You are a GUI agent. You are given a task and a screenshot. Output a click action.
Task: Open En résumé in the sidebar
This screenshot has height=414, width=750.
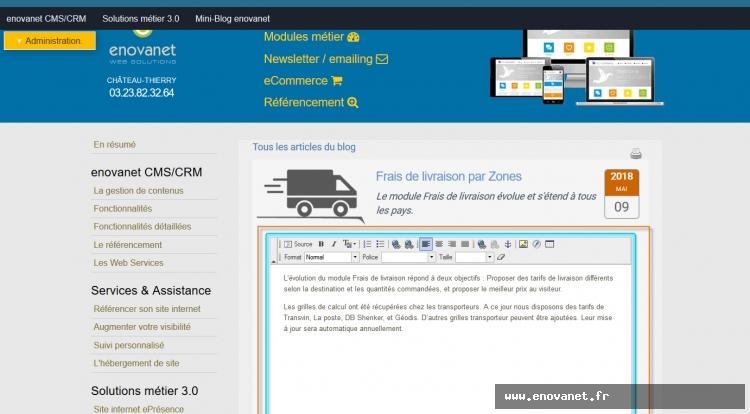(x=114, y=144)
